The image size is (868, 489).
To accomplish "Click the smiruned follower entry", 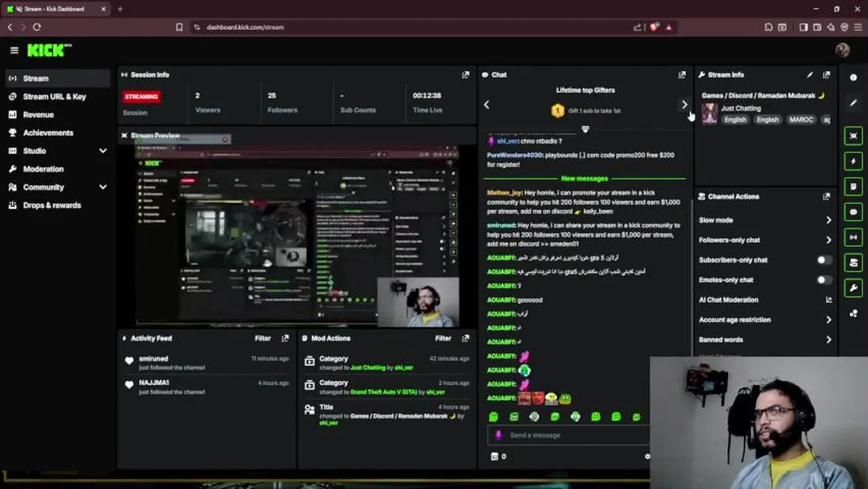I will (206, 363).
